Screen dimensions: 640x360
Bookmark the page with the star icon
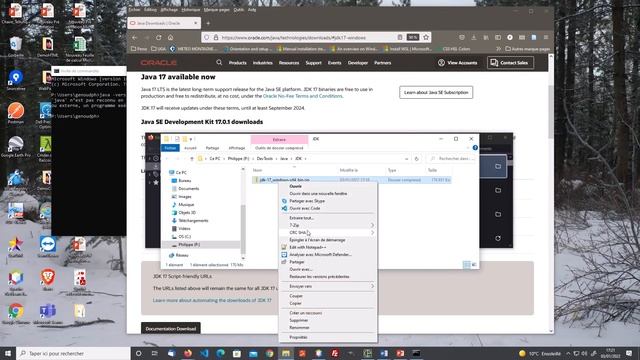tap(426, 37)
